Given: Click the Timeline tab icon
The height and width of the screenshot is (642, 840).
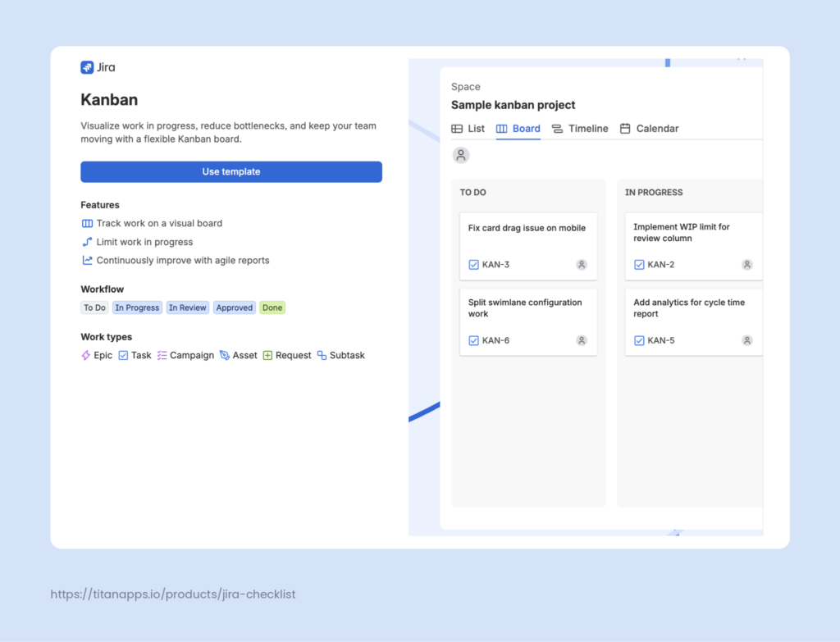Looking at the screenshot, I should click(x=557, y=129).
